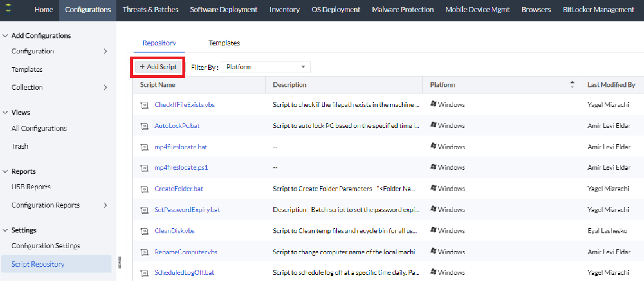
Task: Click the script icon beside CleanDisk.vbs
Action: pyautogui.click(x=144, y=231)
